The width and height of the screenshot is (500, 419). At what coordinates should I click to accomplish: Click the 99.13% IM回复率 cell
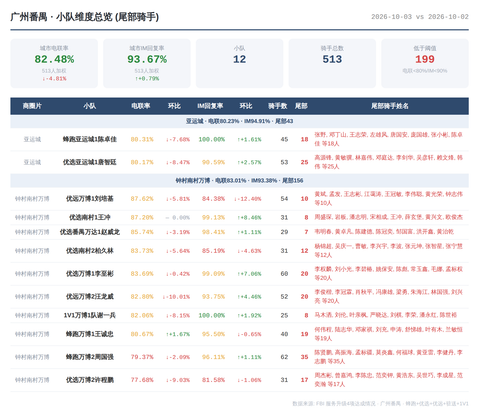(213, 217)
